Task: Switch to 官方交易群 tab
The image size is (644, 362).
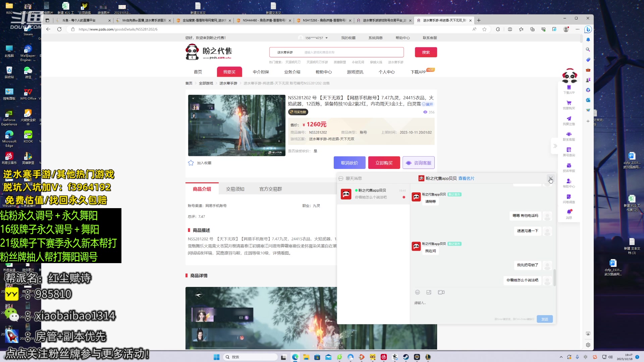Action: coord(271,189)
